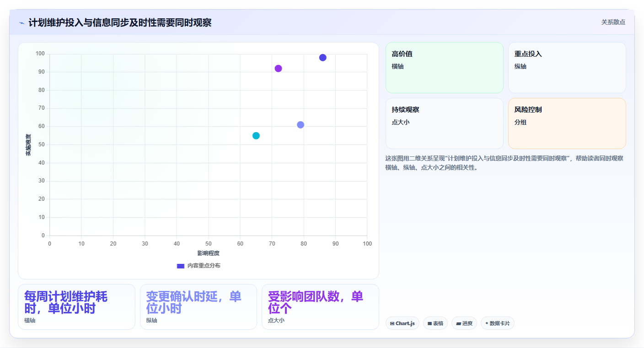Click the 每周计划维护耗时，单位小时 card
Image resolution: width=644 pixels, height=348 pixels.
pyautogui.click(x=76, y=307)
